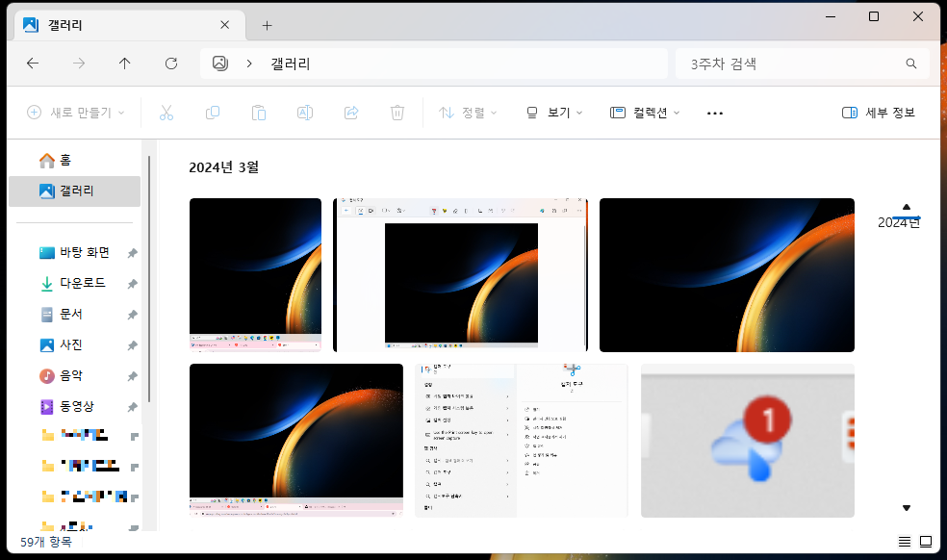Click the Delete trash icon
This screenshot has height=560, width=947.
point(397,113)
